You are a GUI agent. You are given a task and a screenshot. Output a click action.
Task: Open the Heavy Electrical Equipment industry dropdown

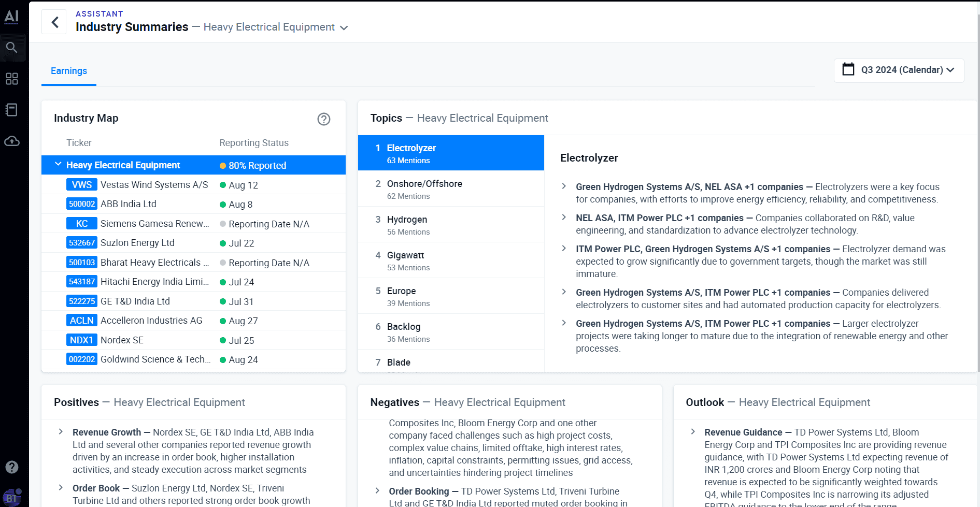[x=275, y=27]
